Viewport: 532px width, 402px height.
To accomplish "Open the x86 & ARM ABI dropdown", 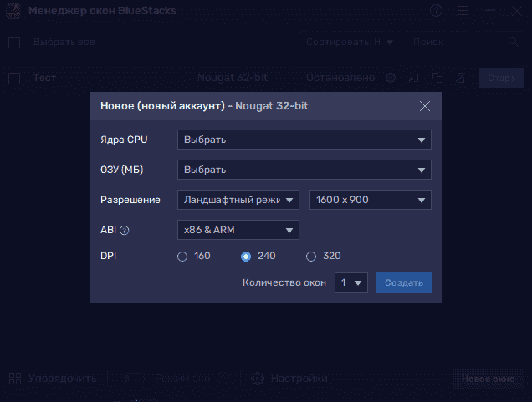I will pyautogui.click(x=238, y=230).
